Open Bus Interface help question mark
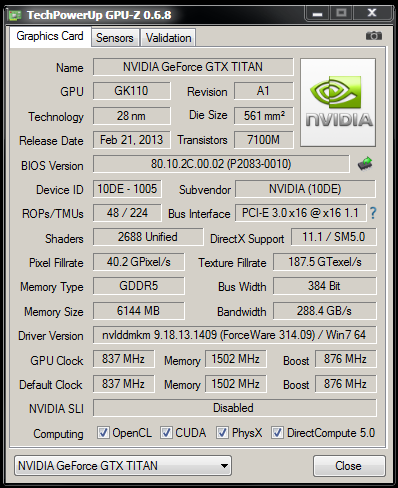Screen dimensions: 398x488 click(x=373, y=213)
